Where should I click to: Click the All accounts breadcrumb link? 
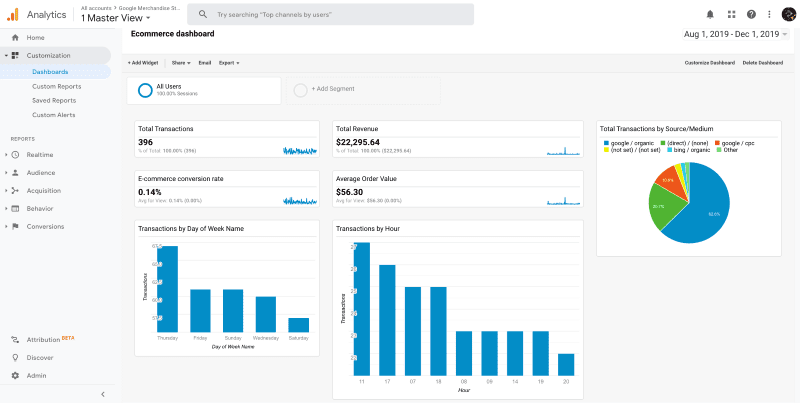point(97,8)
